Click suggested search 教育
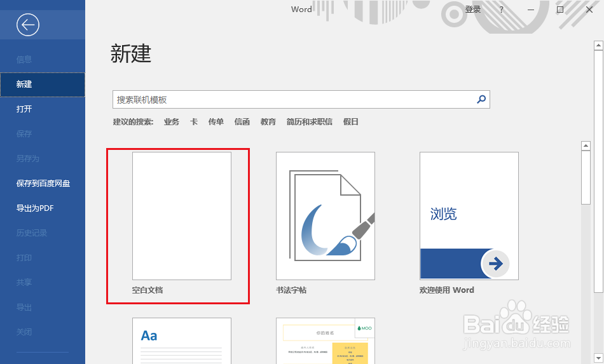The width and height of the screenshot is (604, 364). tap(268, 122)
